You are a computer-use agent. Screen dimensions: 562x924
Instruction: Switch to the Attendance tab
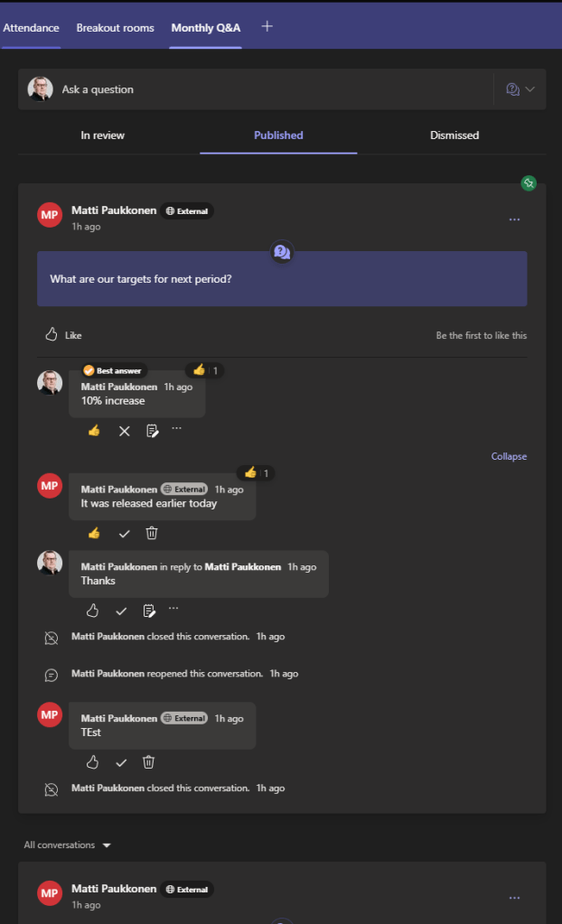click(31, 28)
